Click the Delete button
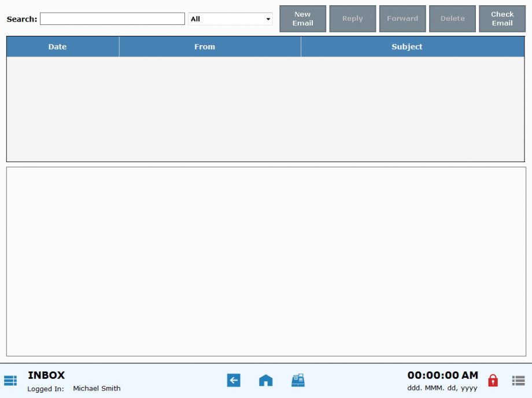Viewport: 532px width, 398px height. click(452, 19)
